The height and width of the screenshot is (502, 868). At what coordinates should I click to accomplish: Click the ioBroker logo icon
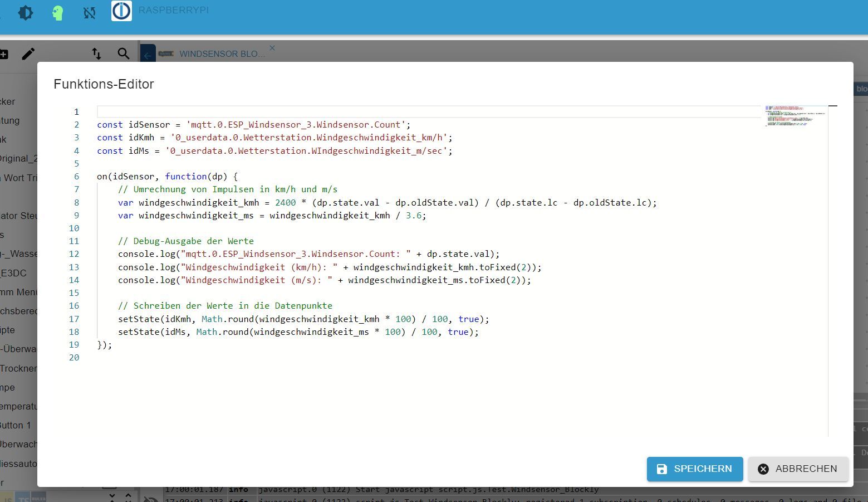121,11
